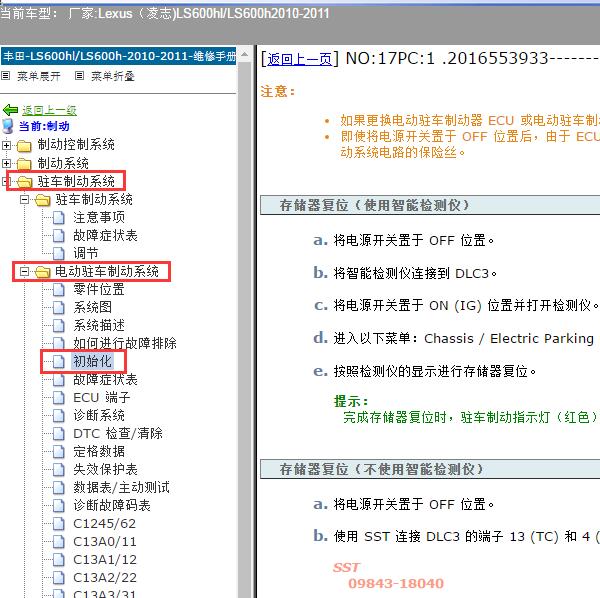600x598 pixels.
Task: Click the document icon beside 数据表/主动测试
Action: 59,487
